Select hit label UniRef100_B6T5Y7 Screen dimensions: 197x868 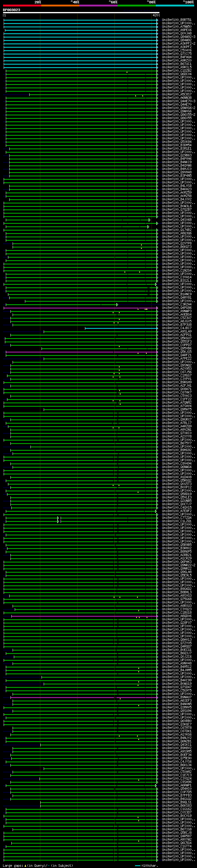(x=176, y=443)
